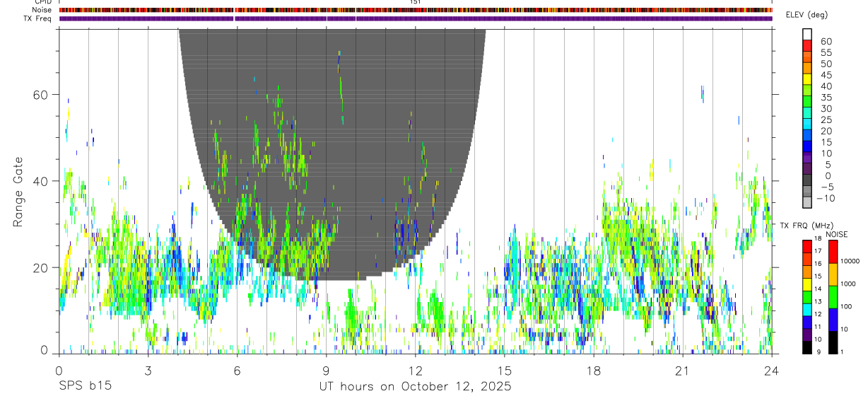The width and height of the screenshot is (868, 401).
Task: Click the x-axis tick label '12'
Action: [416, 369]
